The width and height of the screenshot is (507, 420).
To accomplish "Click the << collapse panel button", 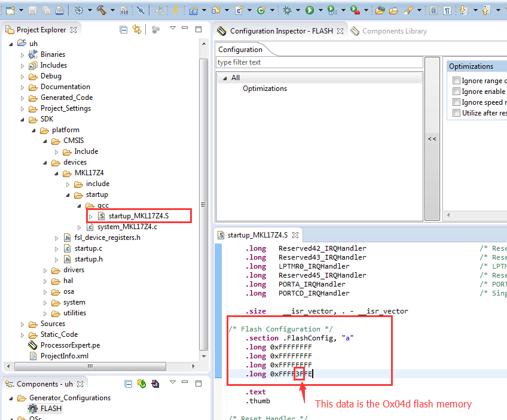I will (x=432, y=139).
